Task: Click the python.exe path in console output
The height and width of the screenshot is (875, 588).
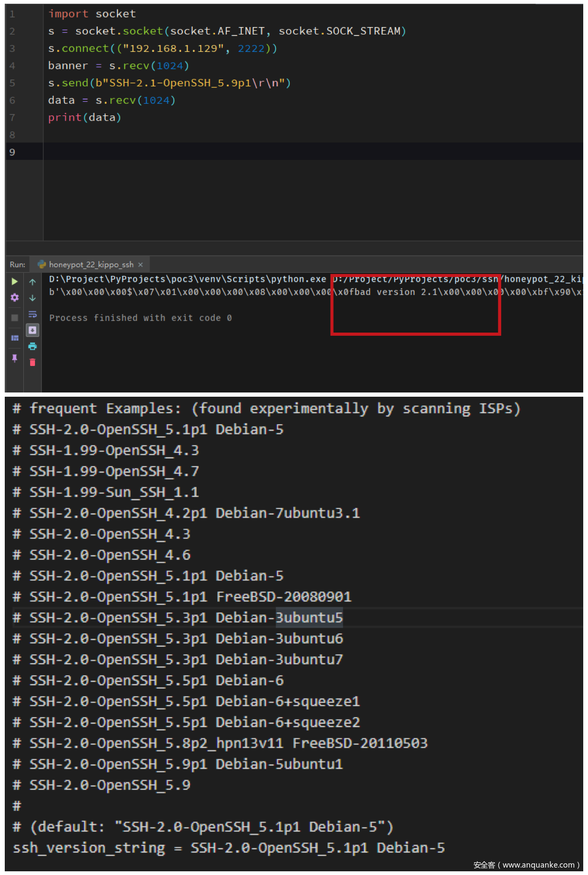Action: 188,279
